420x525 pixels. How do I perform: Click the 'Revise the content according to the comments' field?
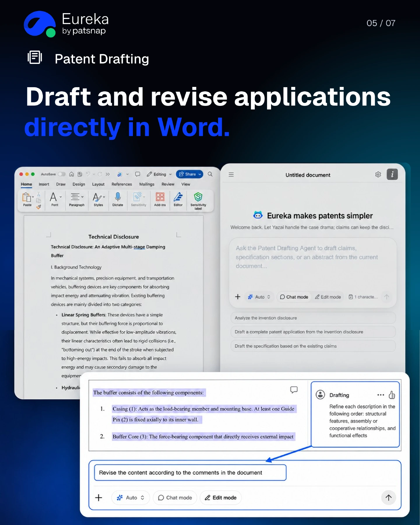point(190,473)
